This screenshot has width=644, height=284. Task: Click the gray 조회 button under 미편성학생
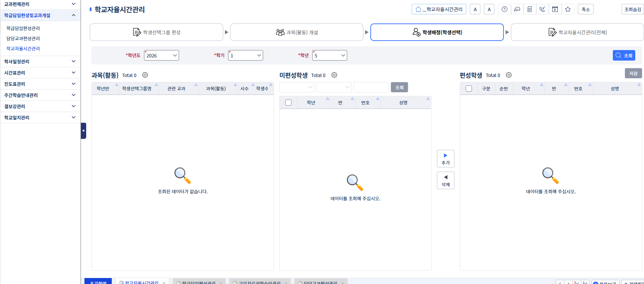399,87
